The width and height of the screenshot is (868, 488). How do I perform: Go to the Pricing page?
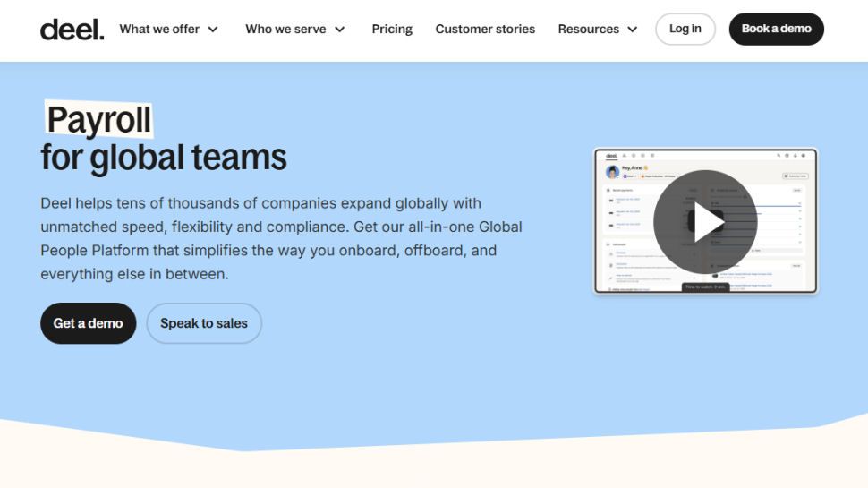click(x=392, y=29)
